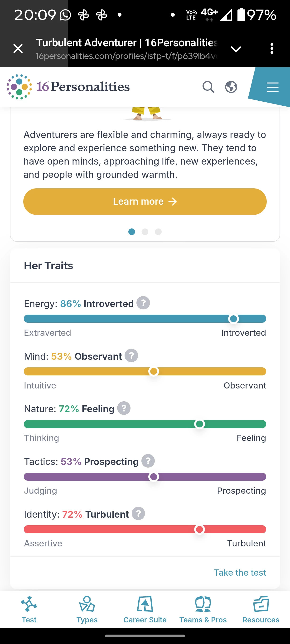Viewport: 290px width, 644px height.
Task: Open the hamburger menu
Action: pyautogui.click(x=272, y=87)
